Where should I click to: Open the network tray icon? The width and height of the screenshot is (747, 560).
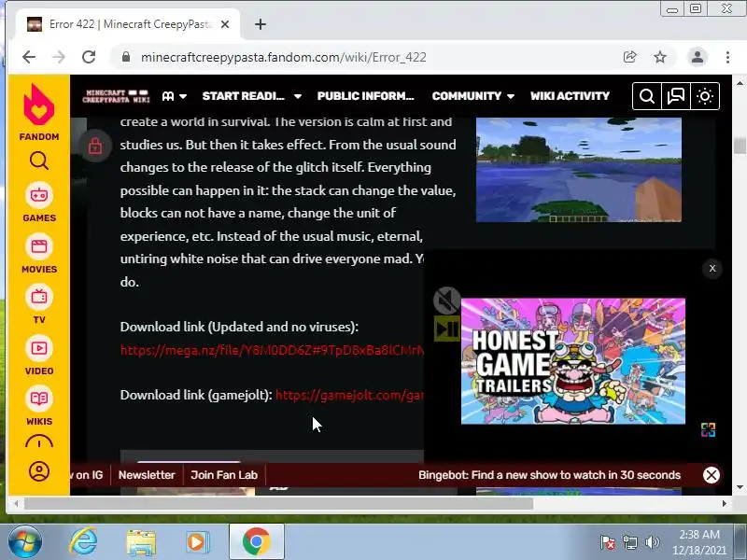tap(629, 542)
